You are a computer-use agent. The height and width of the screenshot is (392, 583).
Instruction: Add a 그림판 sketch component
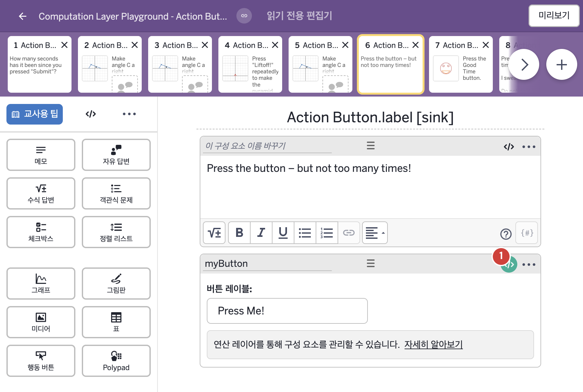[x=116, y=284]
